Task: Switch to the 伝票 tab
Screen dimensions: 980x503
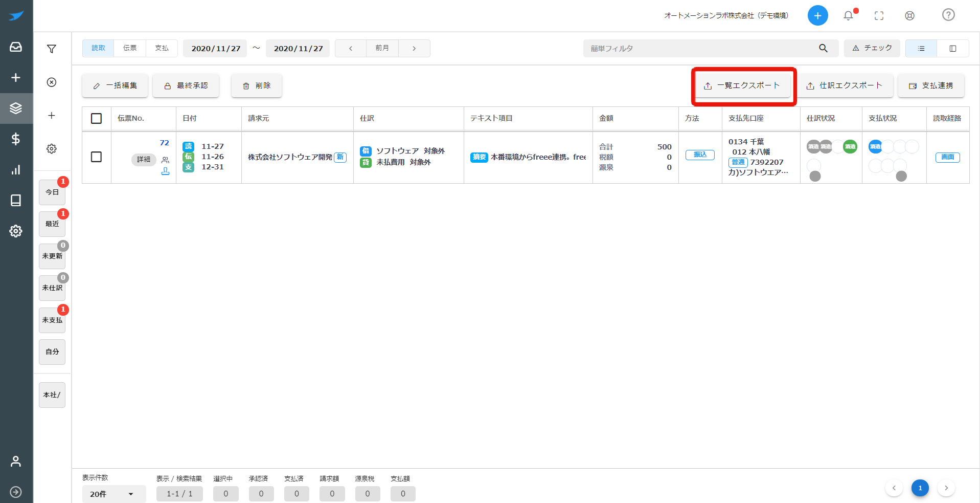Action: coord(130,48)
